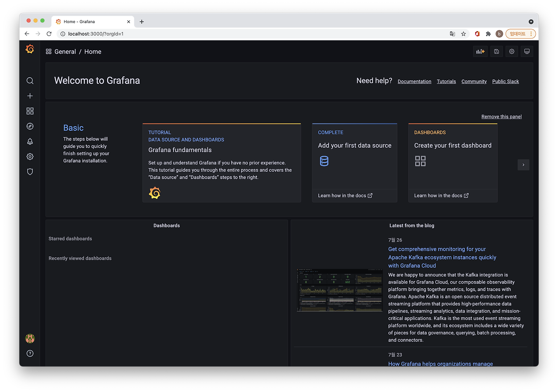Click the Add panel icon in top toolbar
This screenshot has height=392, width=558.
pyautogui.click(x=480, y=51)
